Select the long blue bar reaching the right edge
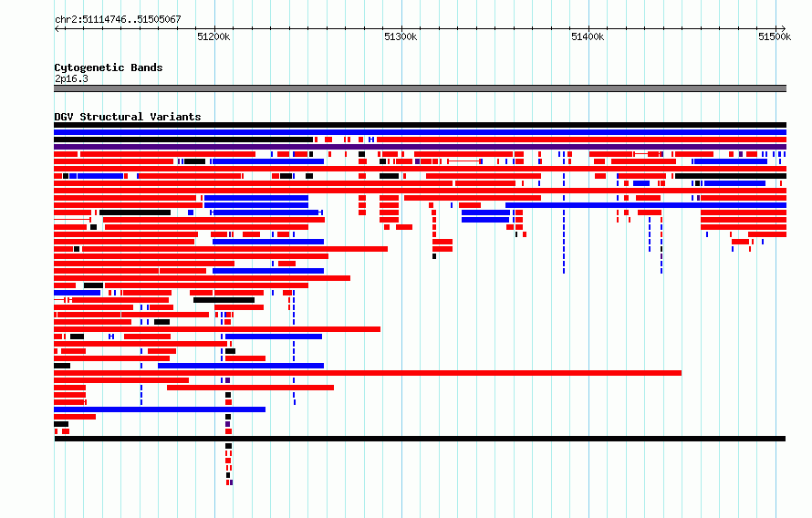Viewport: 812px width, 518px height. pos(646,205)
